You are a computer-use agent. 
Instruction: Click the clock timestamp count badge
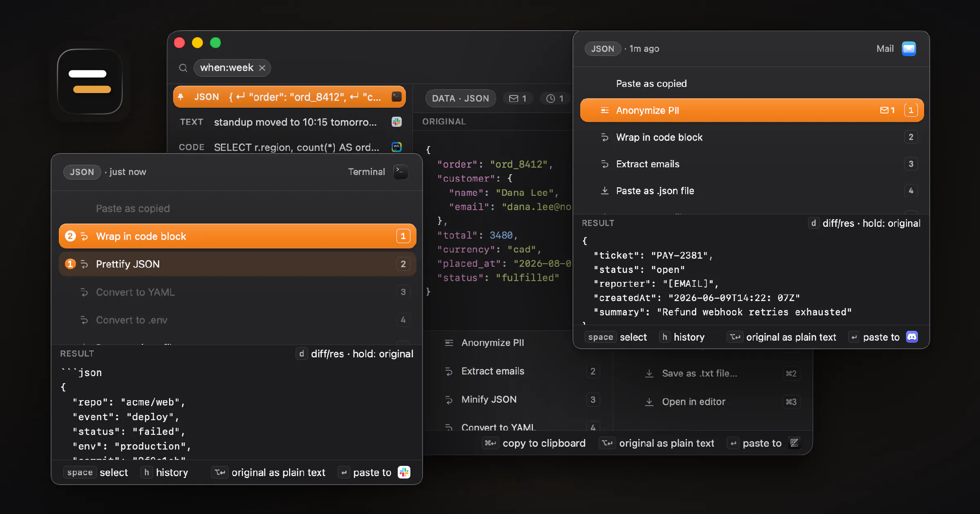click(555, 98)
